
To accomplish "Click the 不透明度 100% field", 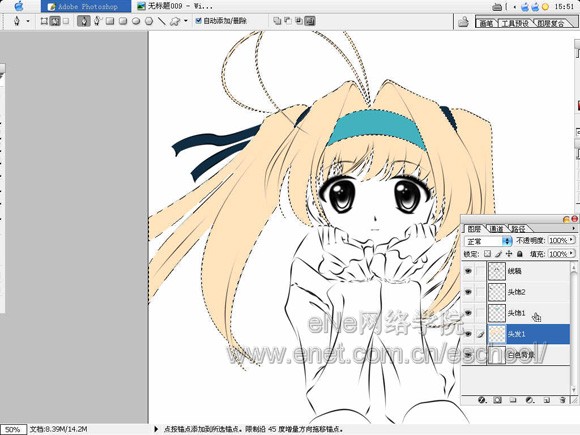I will click(558, 240).
